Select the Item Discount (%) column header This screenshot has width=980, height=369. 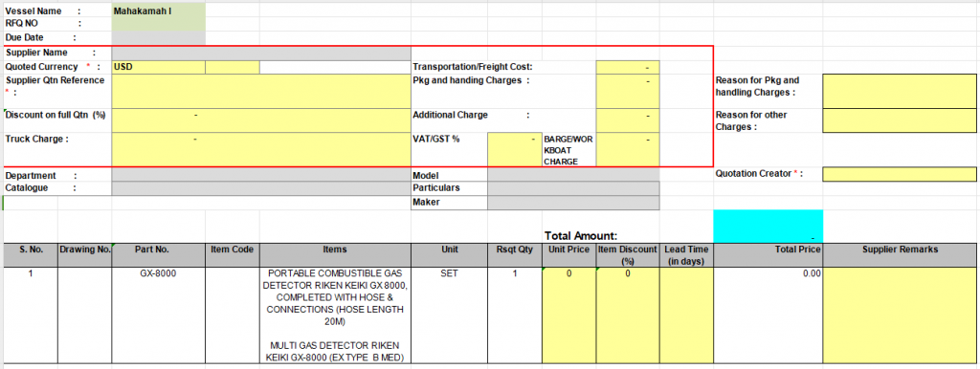click(628, 254)
